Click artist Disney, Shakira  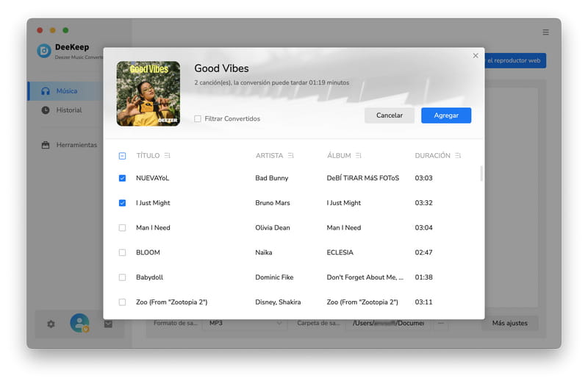point(278,302)
